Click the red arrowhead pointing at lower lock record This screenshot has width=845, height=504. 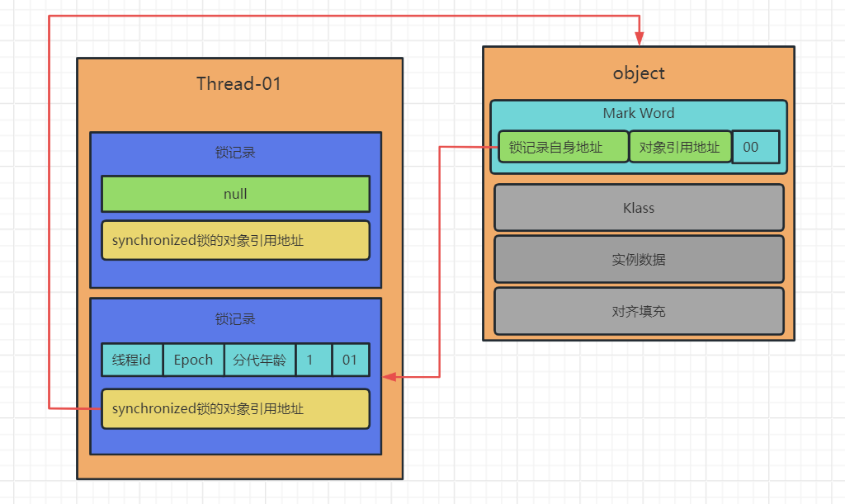pyautogui.click(x=390, y=377)
